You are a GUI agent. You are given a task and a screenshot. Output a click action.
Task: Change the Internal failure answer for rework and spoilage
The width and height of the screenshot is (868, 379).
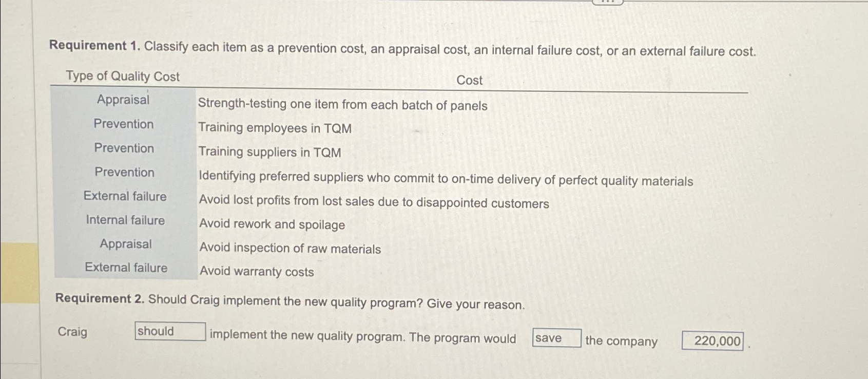click(x=124, y=220)
